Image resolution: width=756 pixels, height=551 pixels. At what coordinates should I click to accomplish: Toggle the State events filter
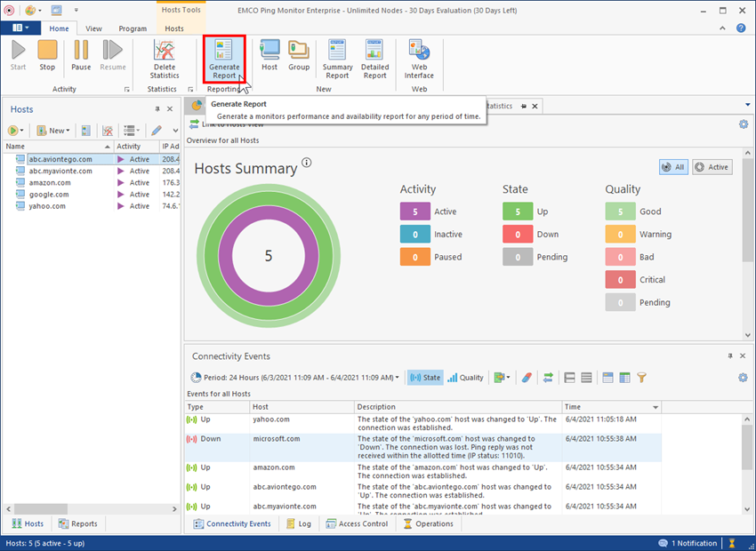[x=425, y=378]
